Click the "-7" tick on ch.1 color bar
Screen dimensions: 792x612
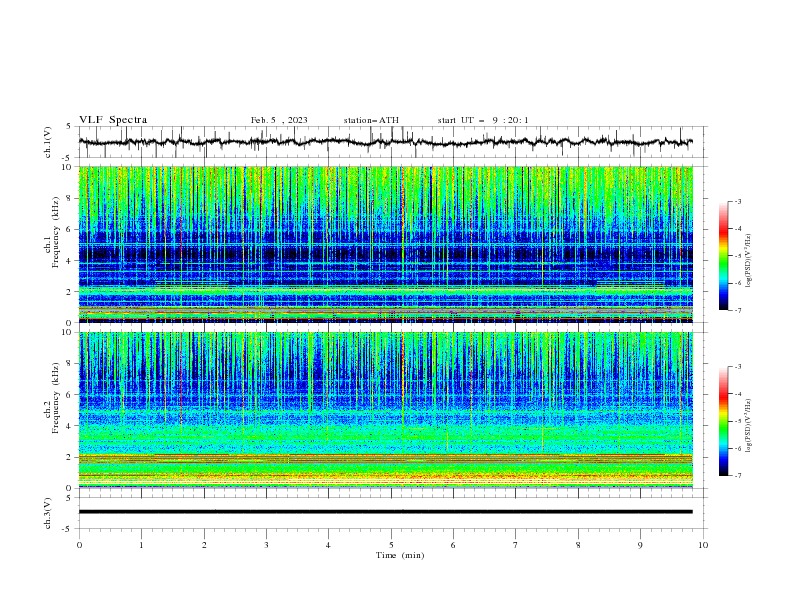[x=738, y=310]
